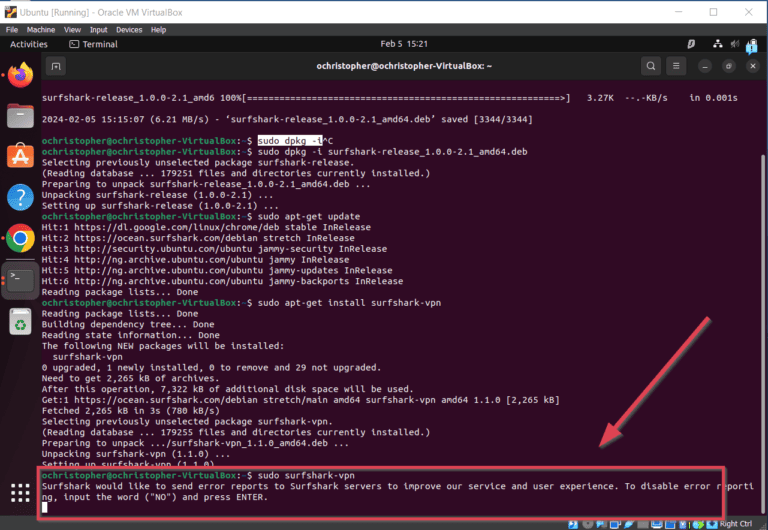The image size is (768, 530).
Task: Launch Google Chrome from the dock
Action: pos(20,238)
